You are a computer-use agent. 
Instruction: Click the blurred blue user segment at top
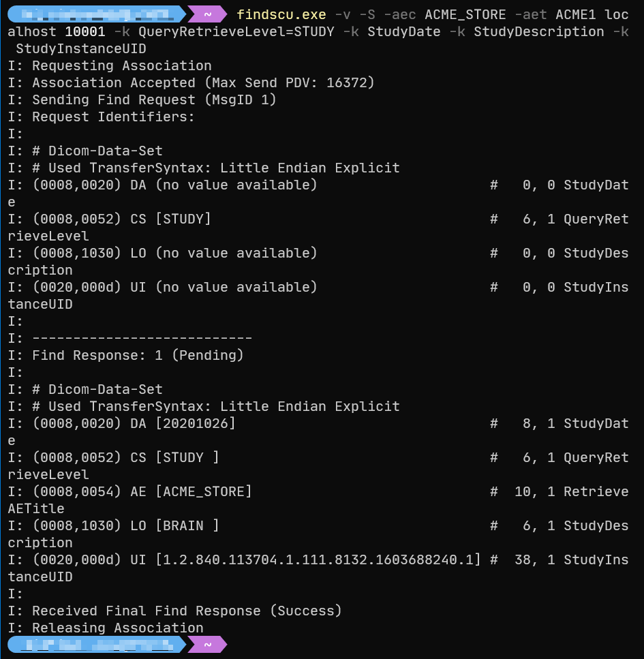(95, 14)
